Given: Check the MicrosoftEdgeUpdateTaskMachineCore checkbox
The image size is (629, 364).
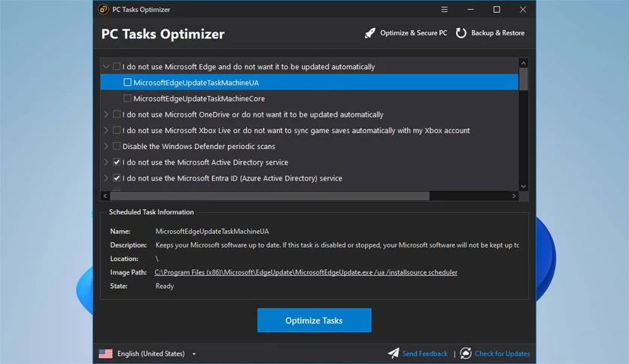Looking at the screenshot, I should [127, 99].
